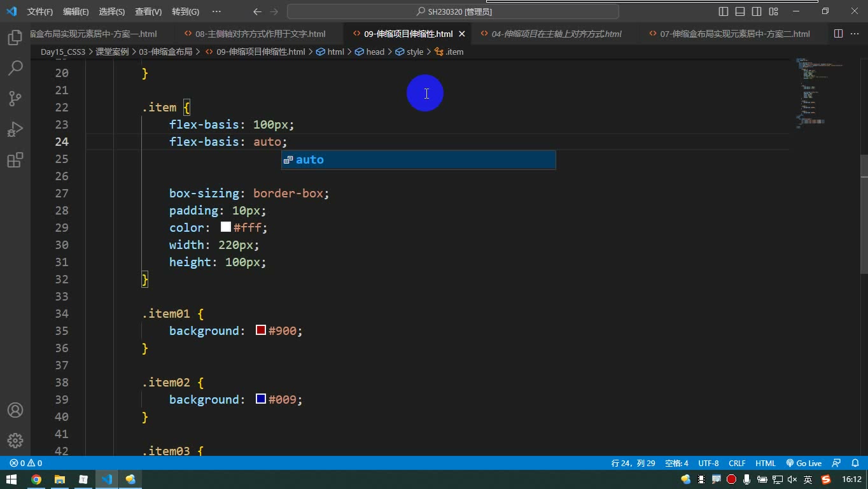Open the #900 color swatch picker
Image resolution: width=868 pixels, height=489 pixels.
(x=261, y=330)
